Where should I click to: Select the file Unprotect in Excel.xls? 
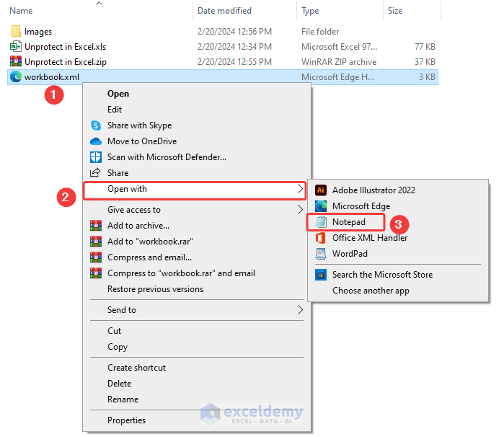[65, 47]
